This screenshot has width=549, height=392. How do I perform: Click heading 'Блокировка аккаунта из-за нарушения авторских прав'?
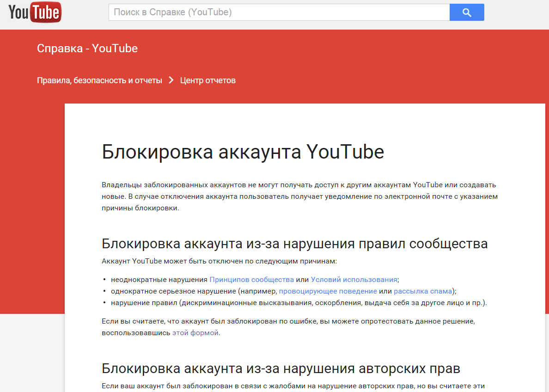[281, 368]
